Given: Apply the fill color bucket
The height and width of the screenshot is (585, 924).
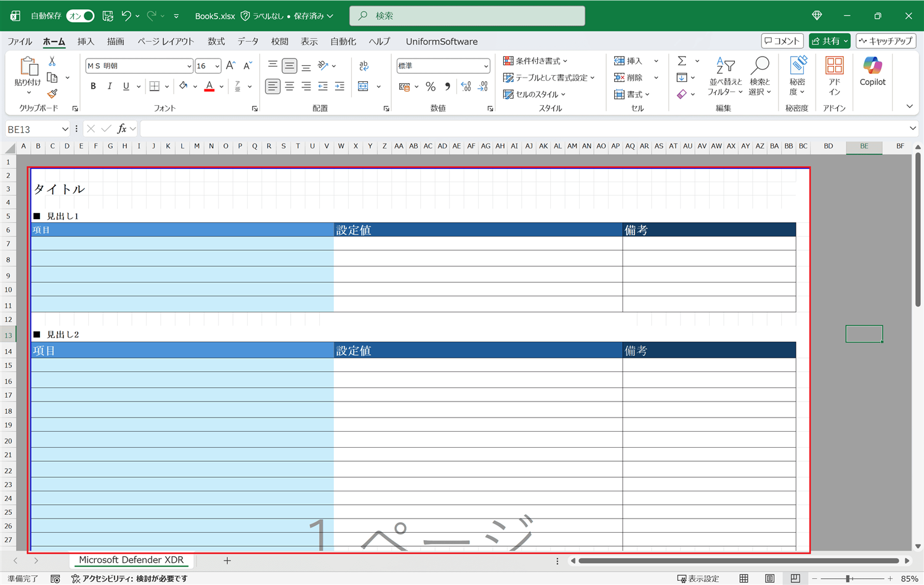Looking at the screenshot, I should tap(184, 86).
